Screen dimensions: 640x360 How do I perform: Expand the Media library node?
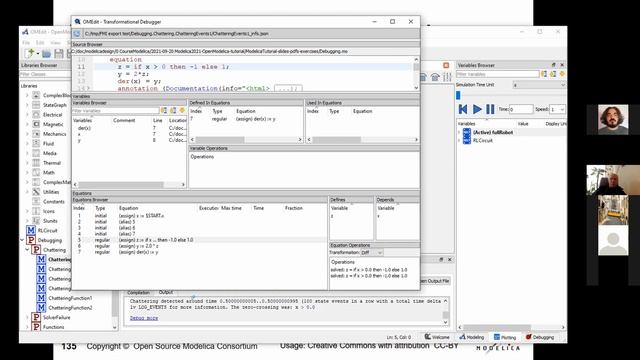27,153
